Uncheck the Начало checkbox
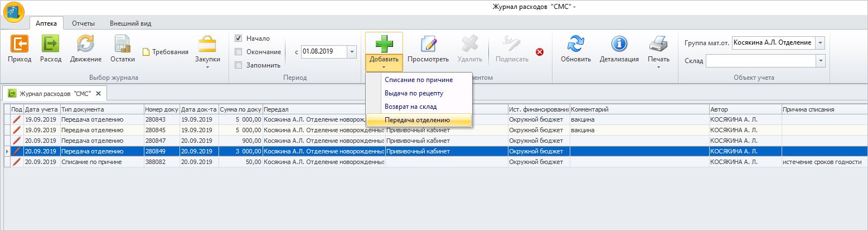 239,38
